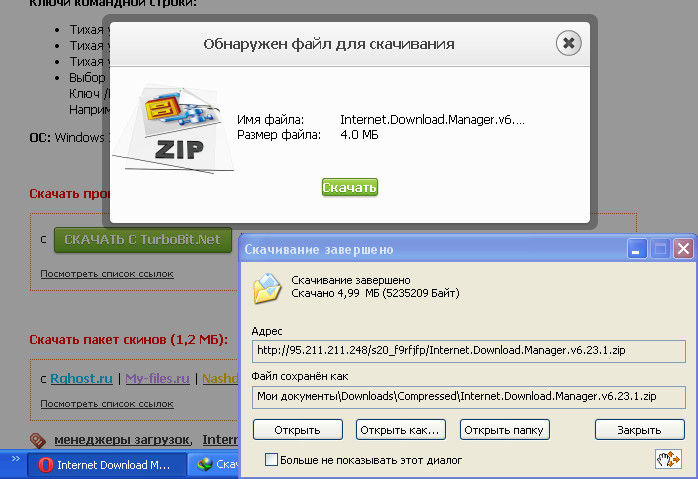Close the file detected popup with X
The height and width of the screenshot is (479, 698).
click(x=568, y=43)
